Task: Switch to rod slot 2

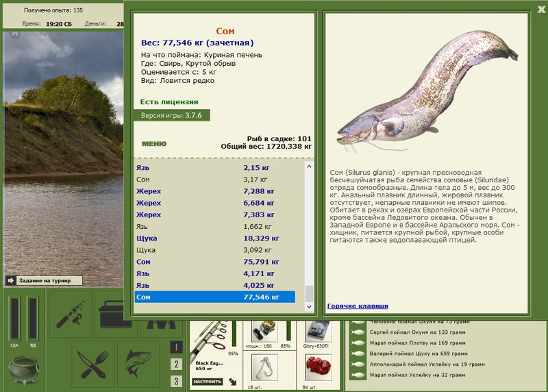Action: [x=176, y=364]
